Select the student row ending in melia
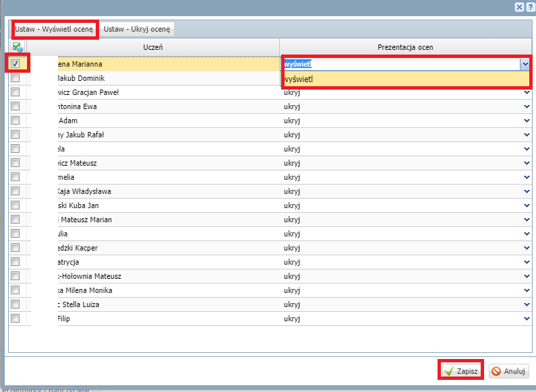The width and height of the screenshot is (536, 392). (270, 177)
